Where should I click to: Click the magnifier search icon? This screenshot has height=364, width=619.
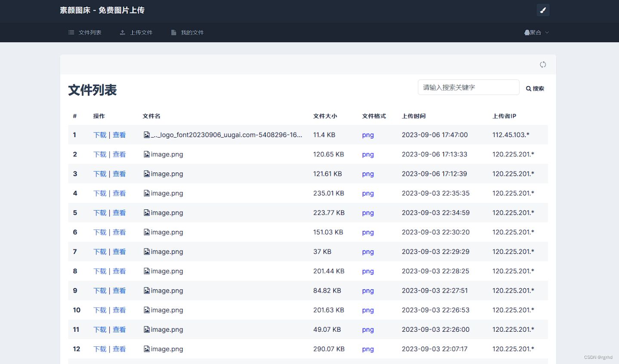[529, 89]
